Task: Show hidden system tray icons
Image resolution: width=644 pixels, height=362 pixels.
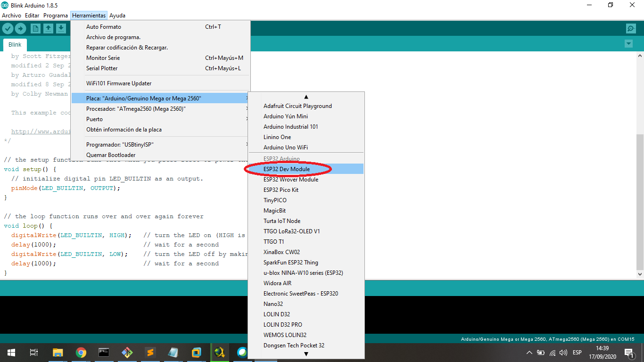Action: (x=529, y=353)
